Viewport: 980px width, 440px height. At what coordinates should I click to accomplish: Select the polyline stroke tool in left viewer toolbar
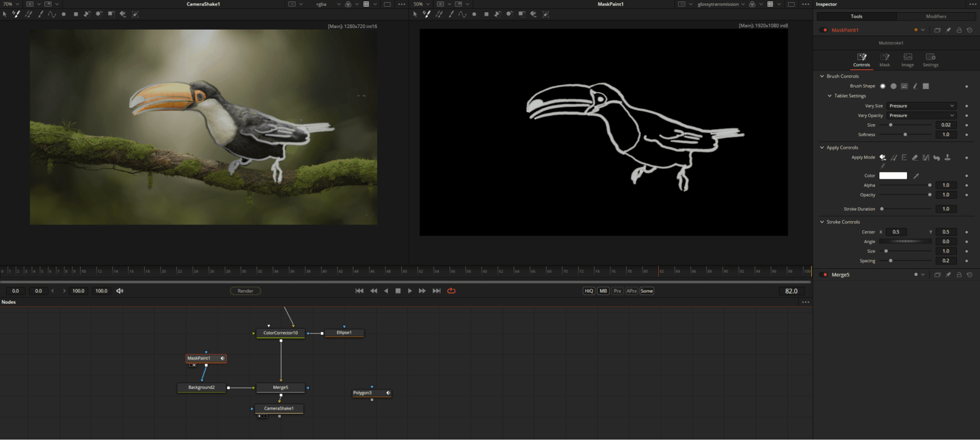[x=52, y=14]
